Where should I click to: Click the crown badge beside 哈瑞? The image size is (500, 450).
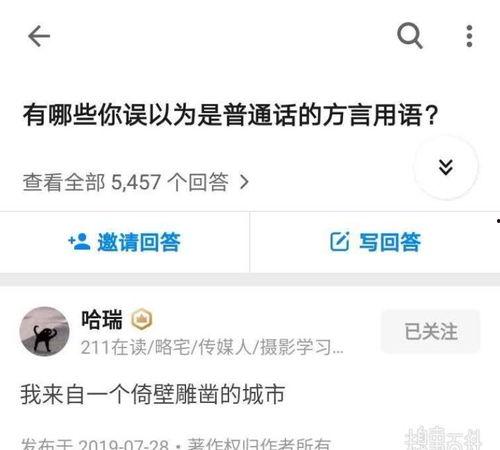[x=142, y=319]
